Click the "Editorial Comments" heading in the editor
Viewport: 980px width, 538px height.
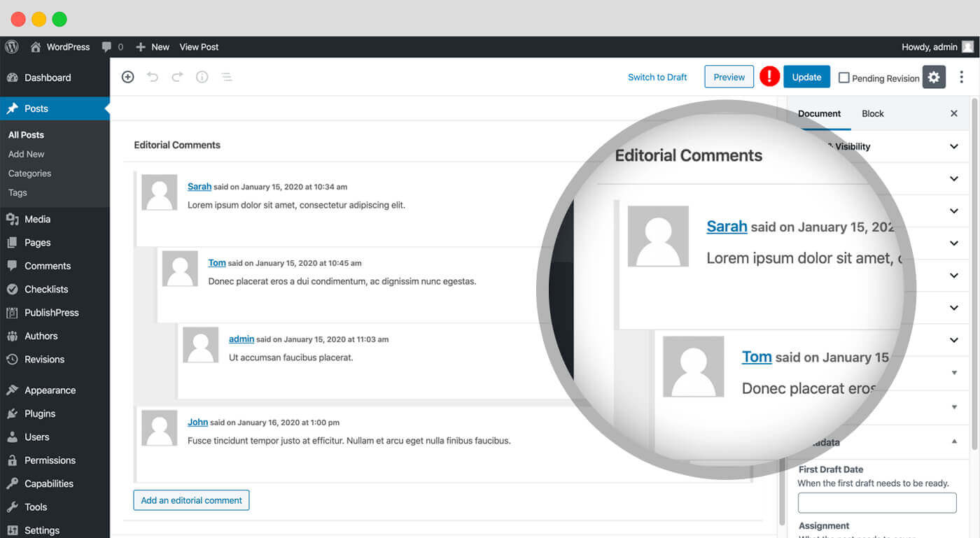coord(177,145)
